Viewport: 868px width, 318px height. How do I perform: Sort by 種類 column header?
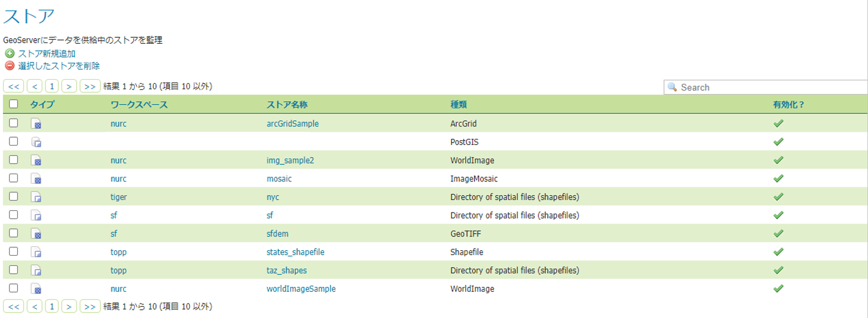pyautogui.click(x=458, y=104)
